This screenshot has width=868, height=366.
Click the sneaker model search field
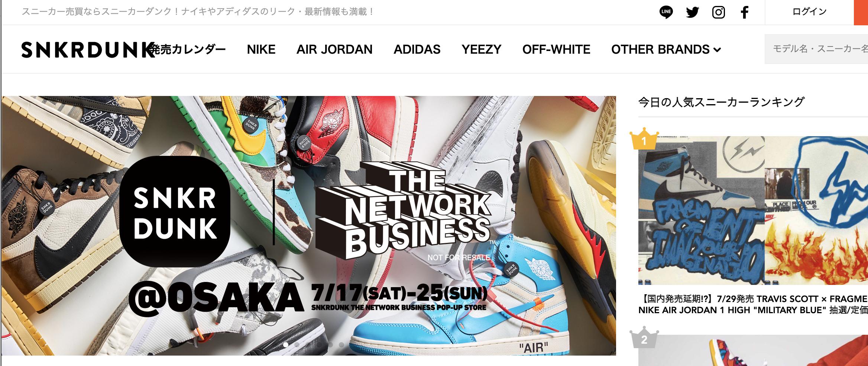(x=816, y=49)
